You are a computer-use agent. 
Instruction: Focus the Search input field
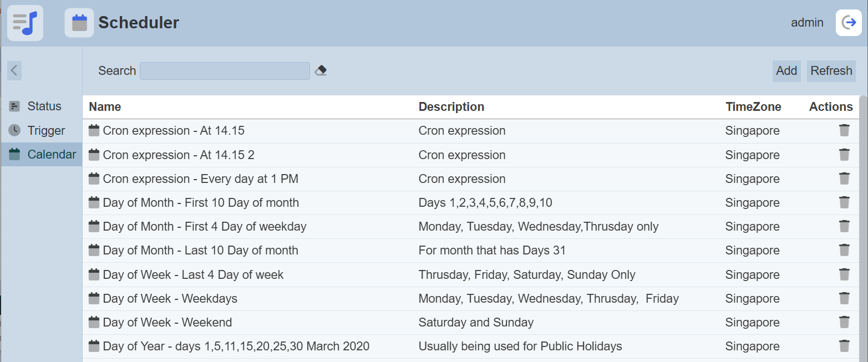tap(225, 71)
